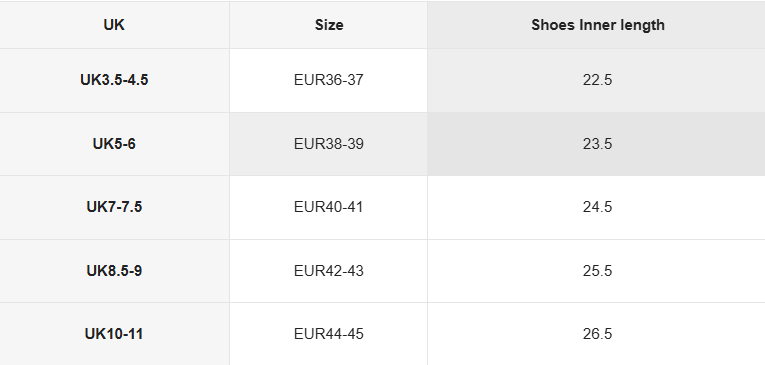Image resolution: width=765 pixels, height=365 pixels.
Task: Click the UK column header
Action: coord(114,25)
